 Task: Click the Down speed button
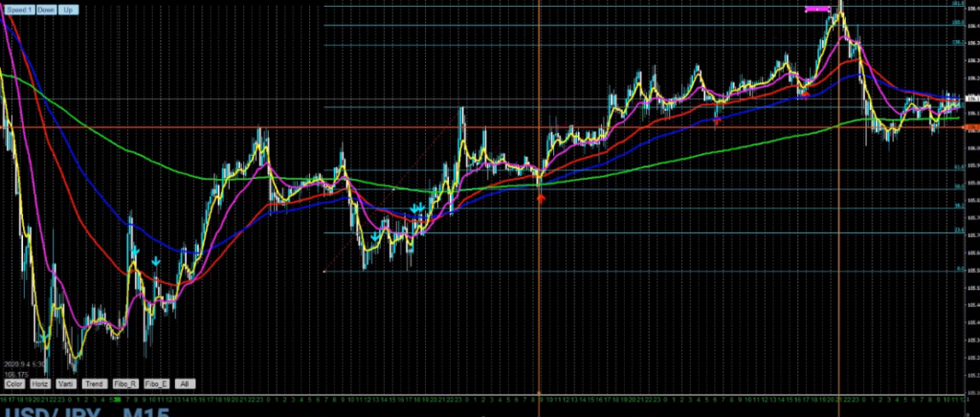[46, 10]
